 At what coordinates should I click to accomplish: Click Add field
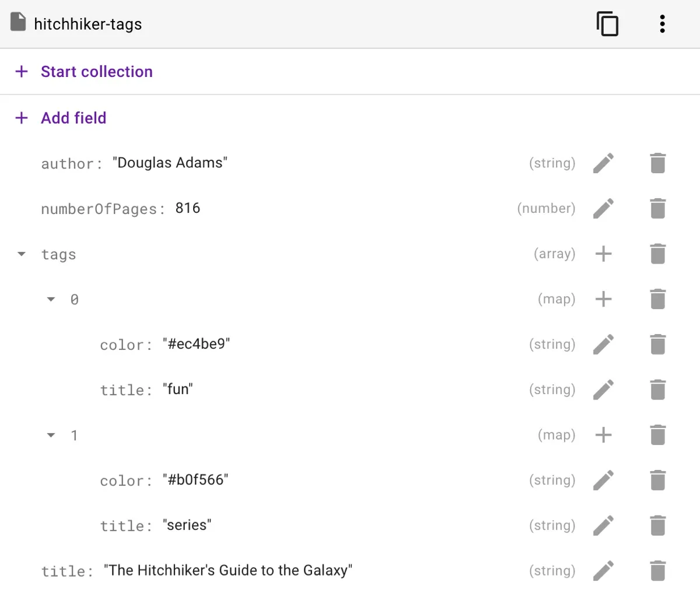pos(73,118)
